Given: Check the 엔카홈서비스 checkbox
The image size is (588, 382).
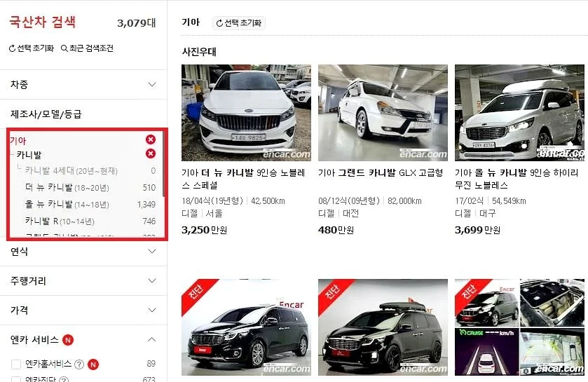Looking at the screenshot, I should tap(15, 364).
